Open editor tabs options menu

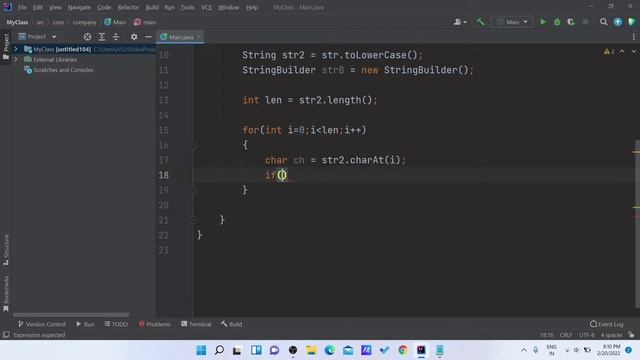pos(633,37)
